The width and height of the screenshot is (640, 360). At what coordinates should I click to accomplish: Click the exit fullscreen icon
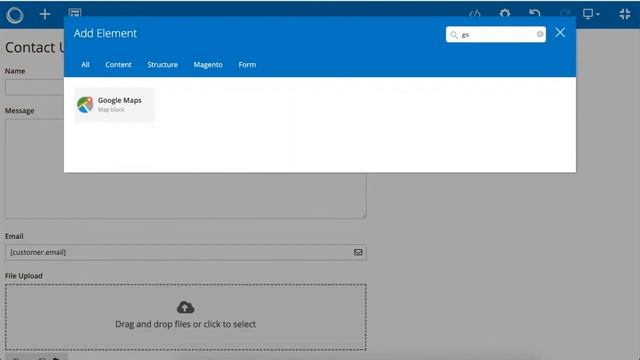pyautogui.click(x=624, y=14)
